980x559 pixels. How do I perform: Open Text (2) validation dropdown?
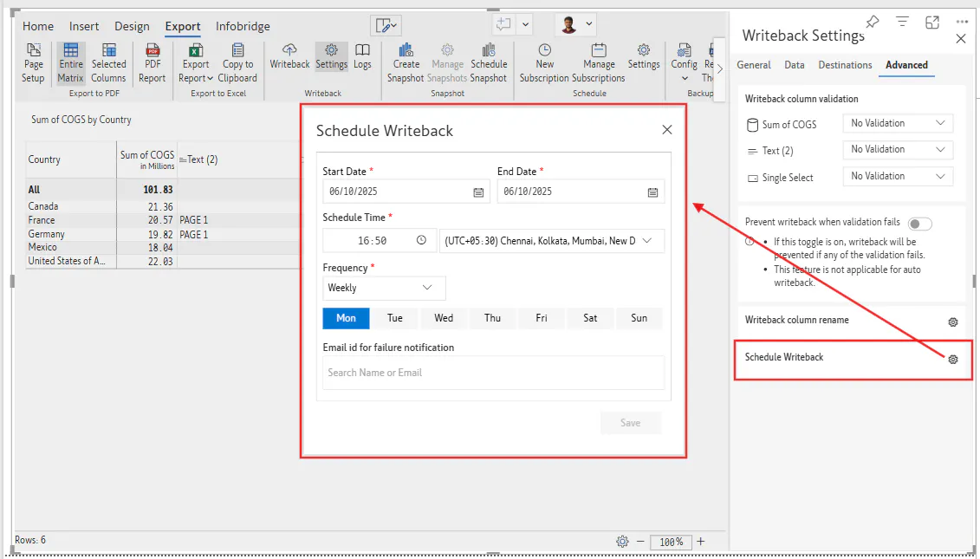898,149
